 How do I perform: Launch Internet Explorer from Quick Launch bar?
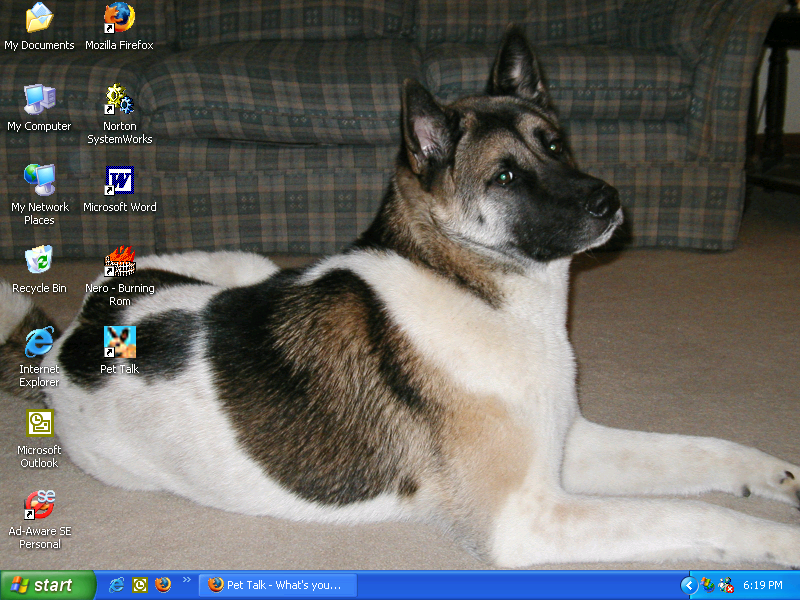(x=117, y=585)
